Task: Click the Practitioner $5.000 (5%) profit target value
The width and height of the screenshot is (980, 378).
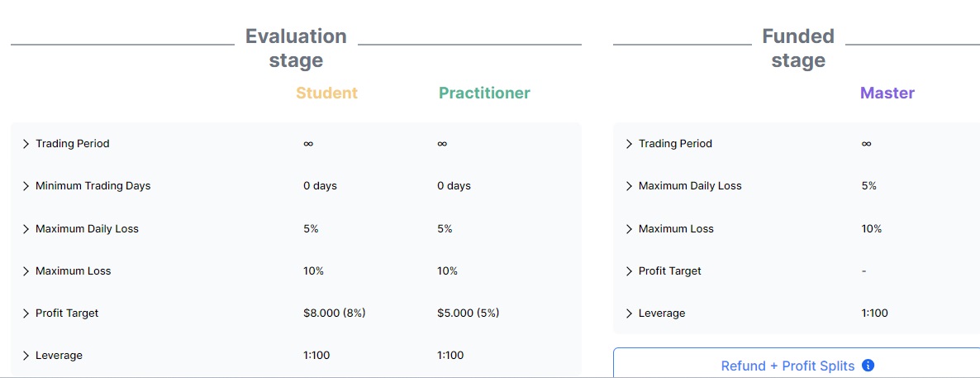Action: (469, 313)
